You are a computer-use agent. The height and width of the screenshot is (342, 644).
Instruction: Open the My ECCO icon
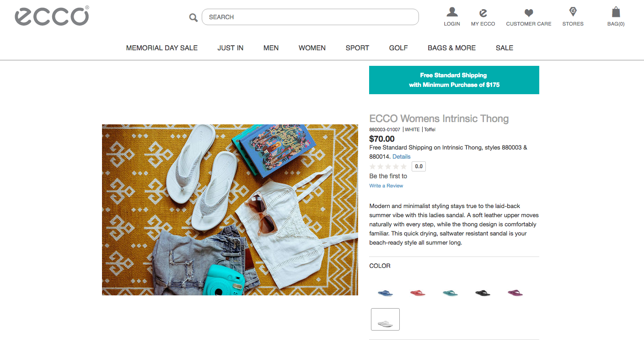tap(483, 13)
